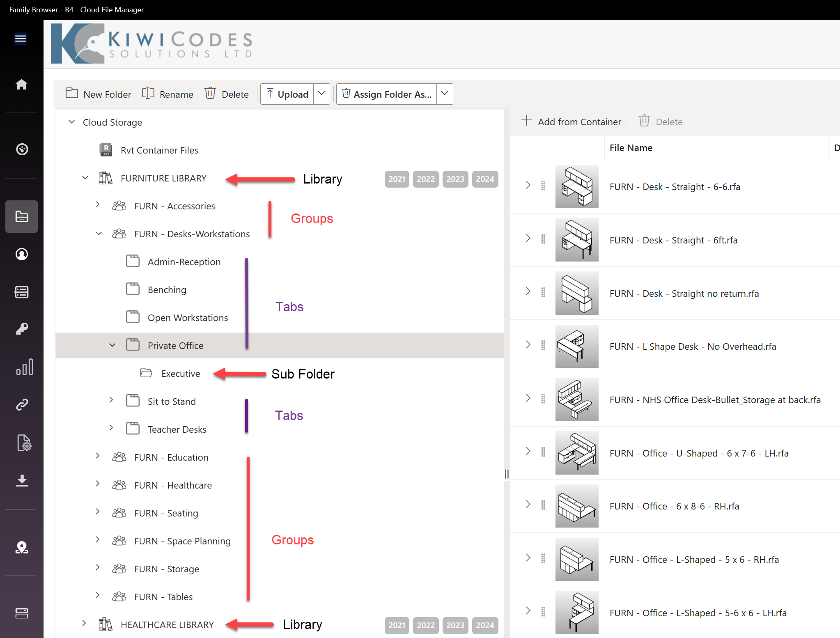Toggle the 2024 badge for Healthcare Library
840x638 pixels.
(x=484, y=625)
